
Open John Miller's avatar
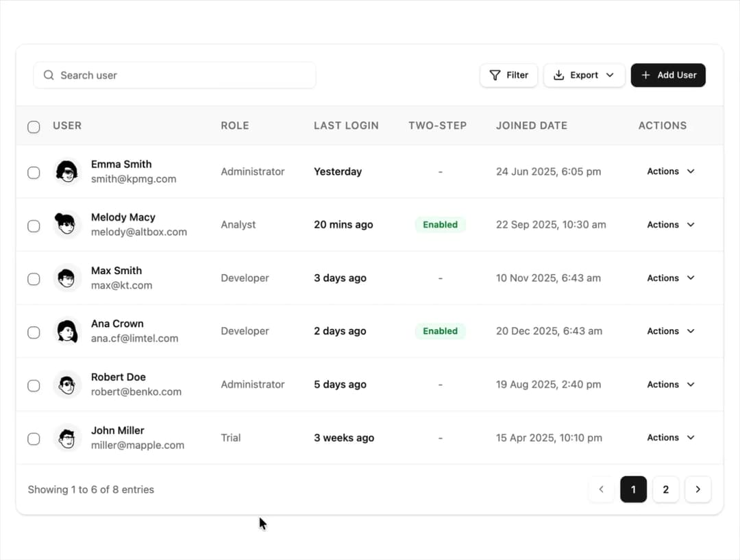pyautogui.click(x=66, y=438)
